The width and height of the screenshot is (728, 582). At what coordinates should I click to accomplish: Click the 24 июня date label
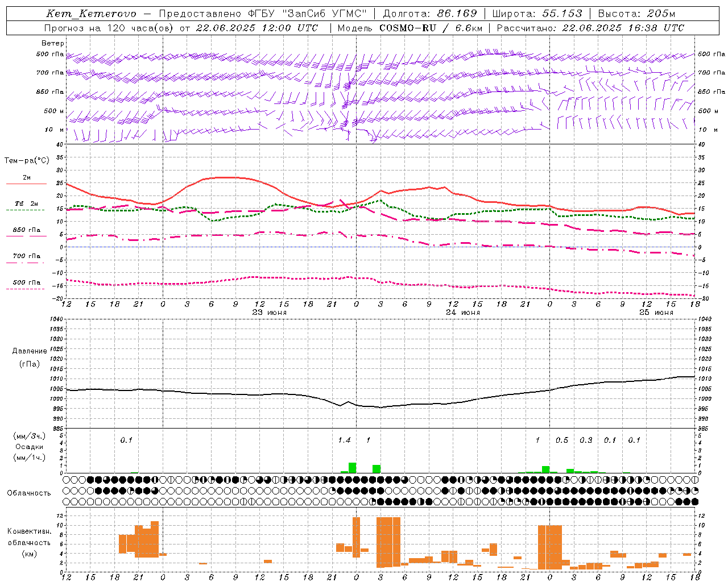(462, 313)
